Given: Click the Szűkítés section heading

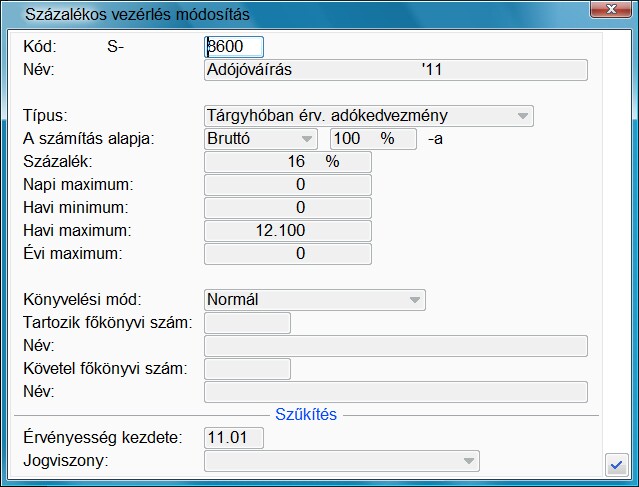Looking at the screenshot, I should click(306, 414).
